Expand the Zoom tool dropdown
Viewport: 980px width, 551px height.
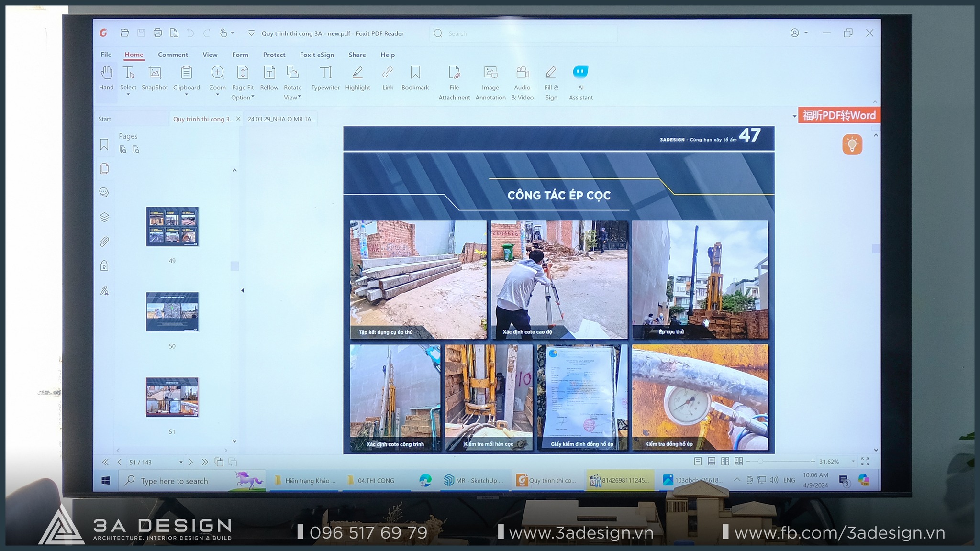[x=218, y=95]
